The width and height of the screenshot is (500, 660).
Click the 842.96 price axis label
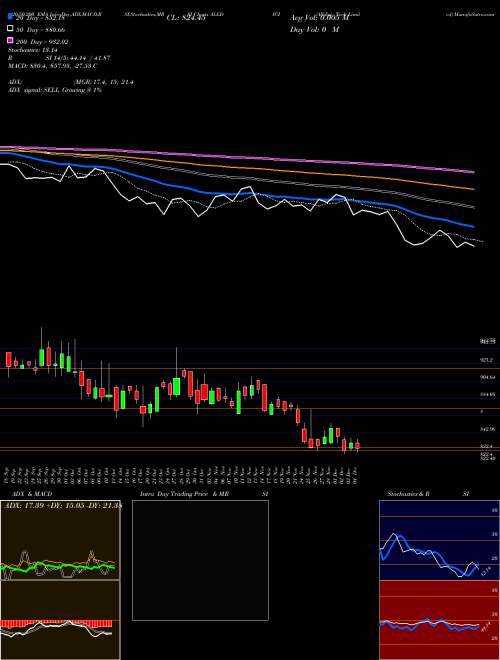coord(488,429)
